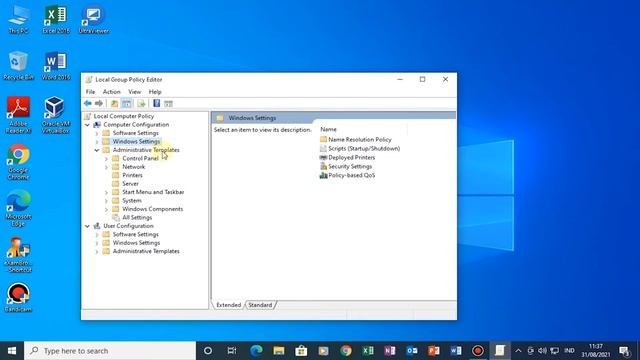The image size is (640, 360).
Task: Click the taskbar clock and date
Action: pos(596,351)
